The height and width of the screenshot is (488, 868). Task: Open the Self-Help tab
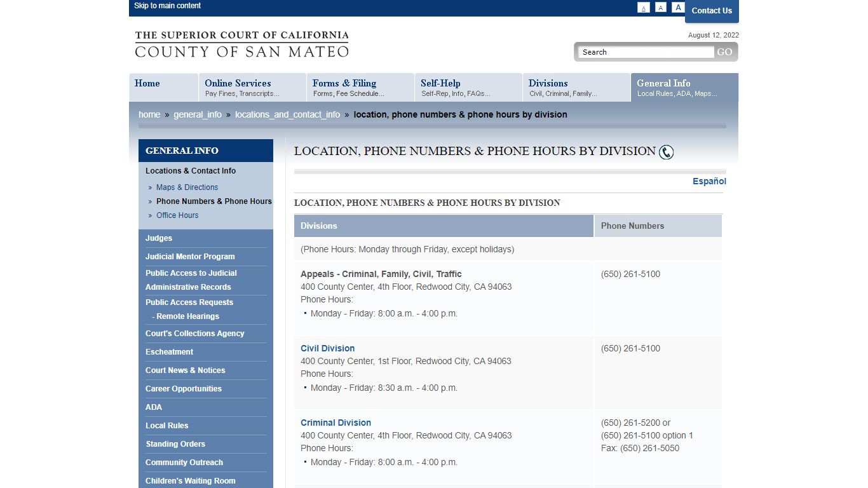(x=468, y=87)
